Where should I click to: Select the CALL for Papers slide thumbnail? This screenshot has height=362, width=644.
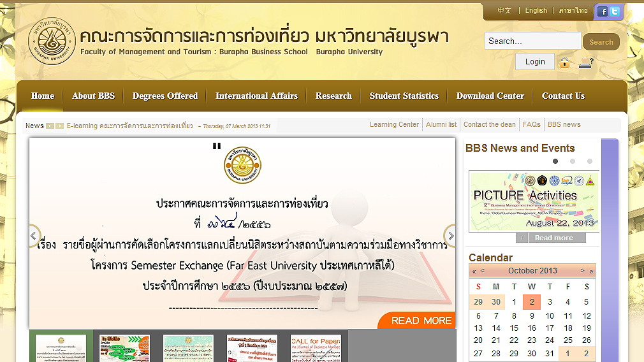pos(316,348)
